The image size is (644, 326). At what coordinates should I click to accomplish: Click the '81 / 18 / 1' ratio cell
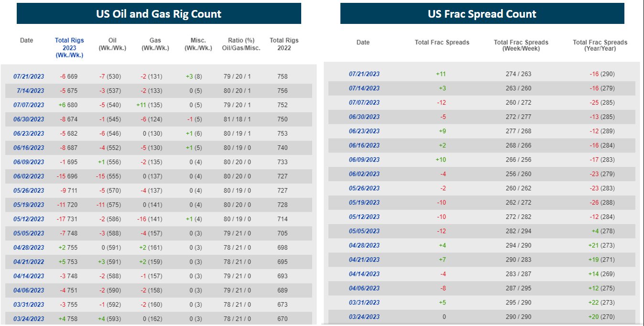pos(237,120)
